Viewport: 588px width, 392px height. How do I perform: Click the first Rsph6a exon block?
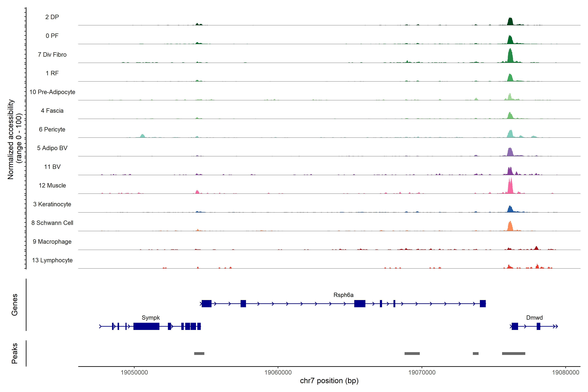[x=206, y=303]
